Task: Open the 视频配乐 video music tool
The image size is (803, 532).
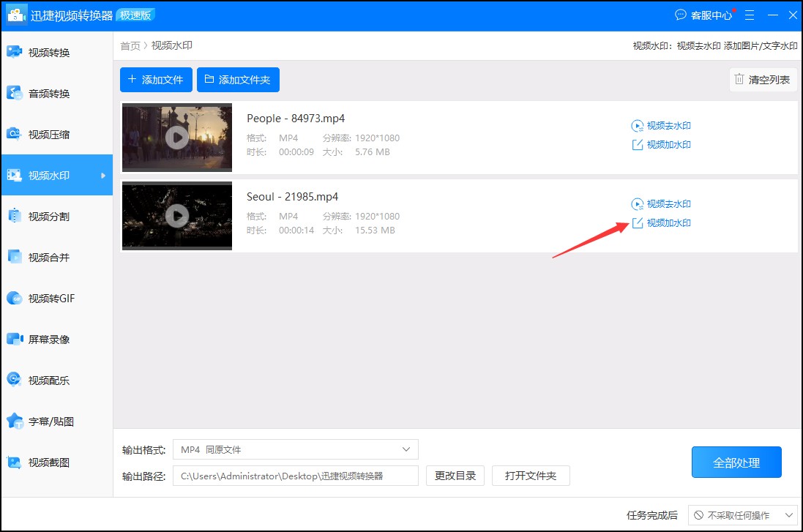Action: [48, 381]
